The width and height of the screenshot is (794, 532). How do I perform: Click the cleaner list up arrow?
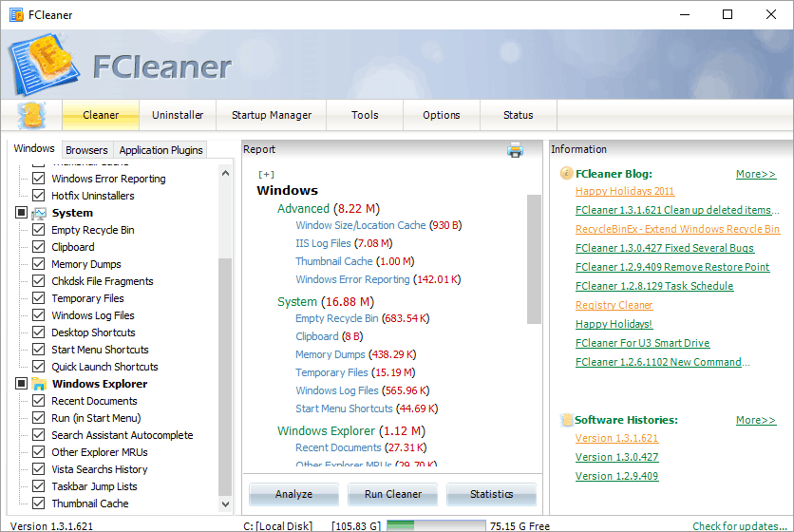[226, 173]
